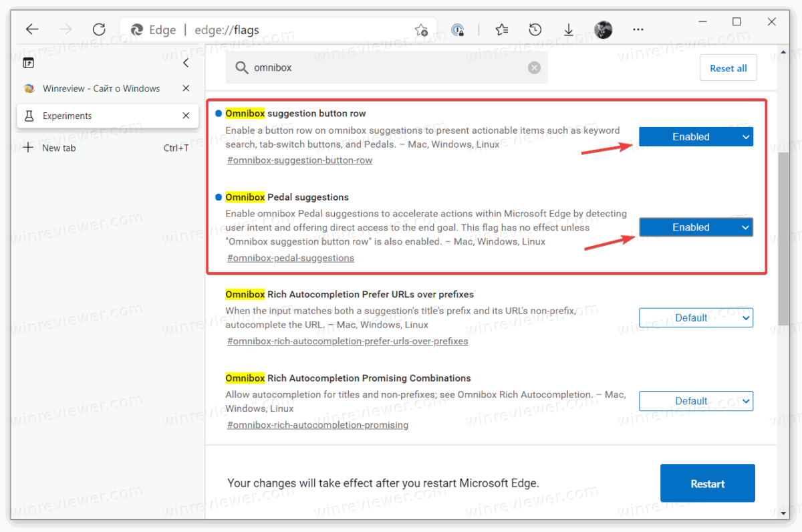Viewport: 802px width, 532px height.
Task: Click the tab actions icon above the sidebar
Action: pyautogui.click(x=28, y=62)
